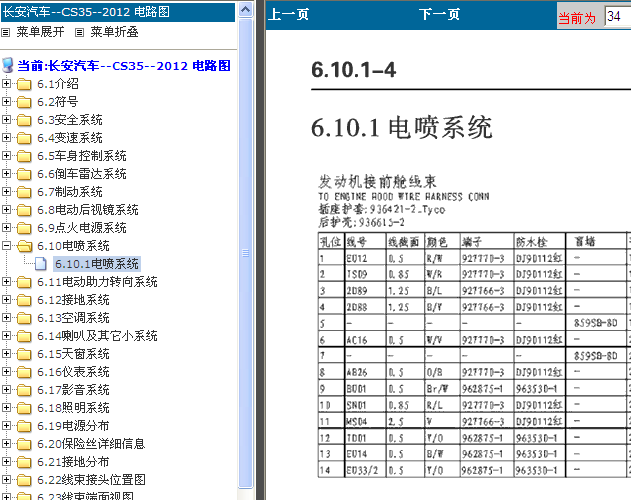
Task: Select the 6.12接地系统 tree label
Action: 73,300
